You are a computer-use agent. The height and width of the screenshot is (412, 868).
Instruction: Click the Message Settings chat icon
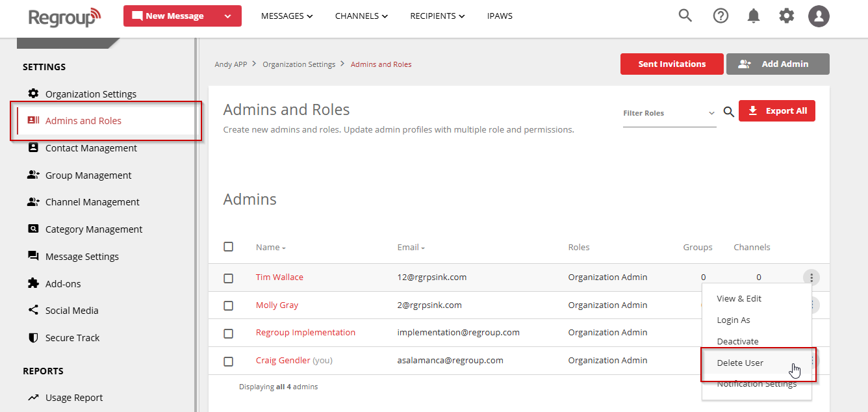point(33,256)
